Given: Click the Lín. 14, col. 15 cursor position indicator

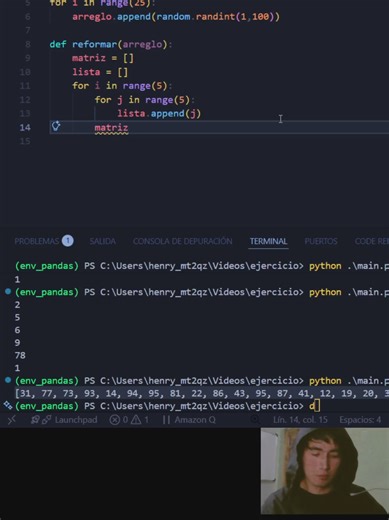Looking at the screenshot, I should click(x=300, y=420).
